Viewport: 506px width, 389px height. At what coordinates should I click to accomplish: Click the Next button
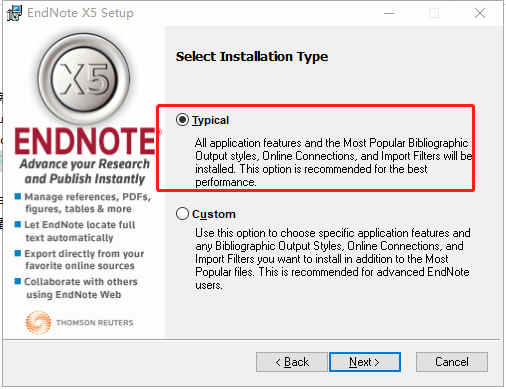tap(365, 362)
